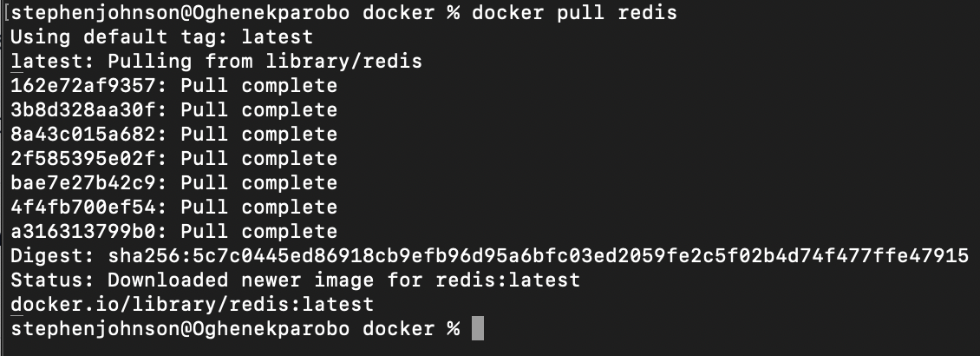This screenshot has width=980, height=356.
Task: Click the word "Status:" label
Action: coord(49,280)
